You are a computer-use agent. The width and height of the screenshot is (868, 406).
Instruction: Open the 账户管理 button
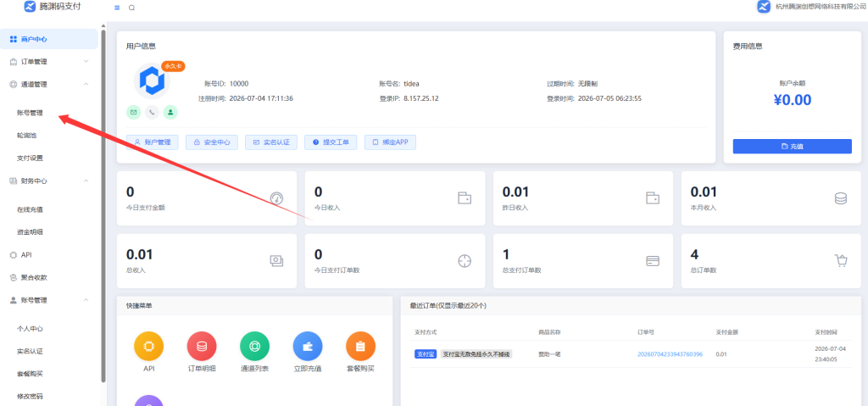[x=153, y=142]
